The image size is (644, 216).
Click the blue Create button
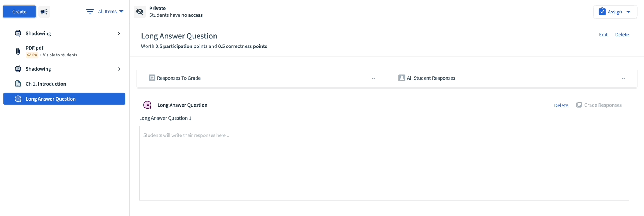pyautogui.click(x=19, y=12)
